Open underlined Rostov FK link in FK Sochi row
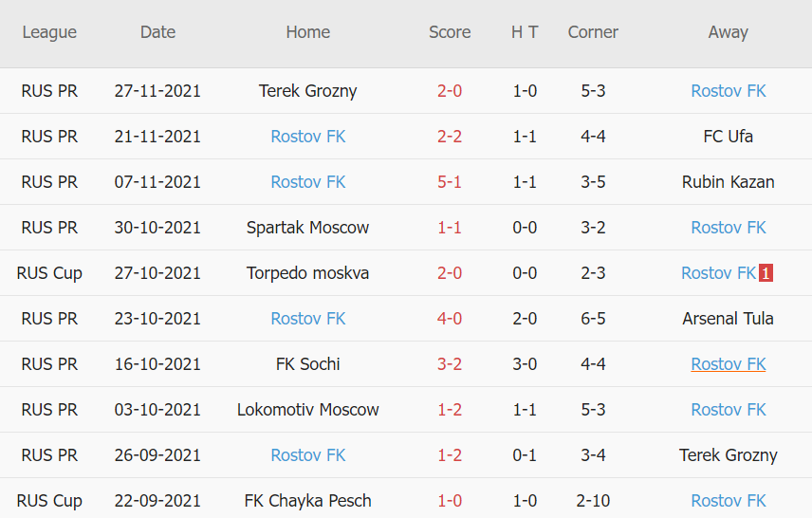Screen dimensions: 812x518 (x=728, y=364)
